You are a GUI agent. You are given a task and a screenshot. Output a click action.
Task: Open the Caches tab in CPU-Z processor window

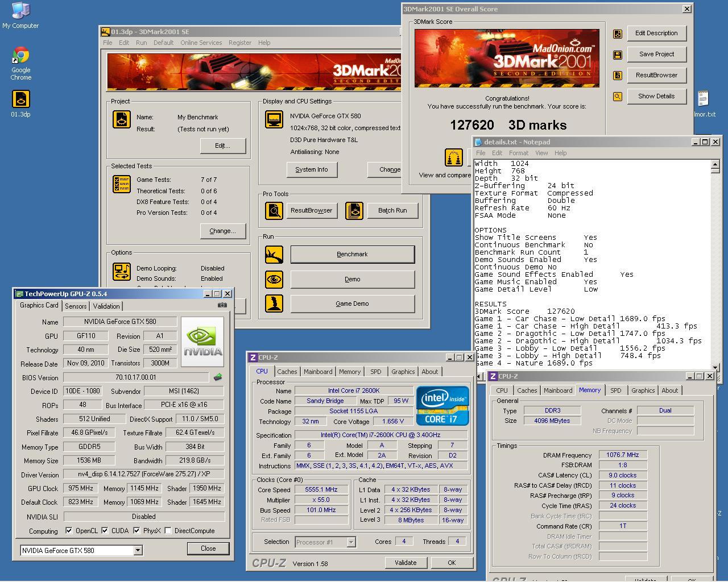click(x=287, y=372)
